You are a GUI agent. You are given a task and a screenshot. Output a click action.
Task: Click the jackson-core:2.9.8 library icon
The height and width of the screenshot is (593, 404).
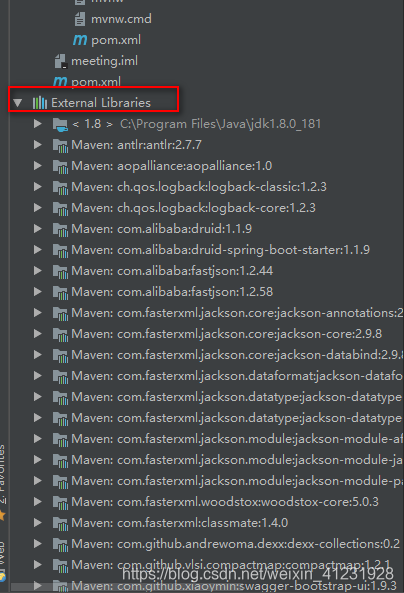(61, 334)
